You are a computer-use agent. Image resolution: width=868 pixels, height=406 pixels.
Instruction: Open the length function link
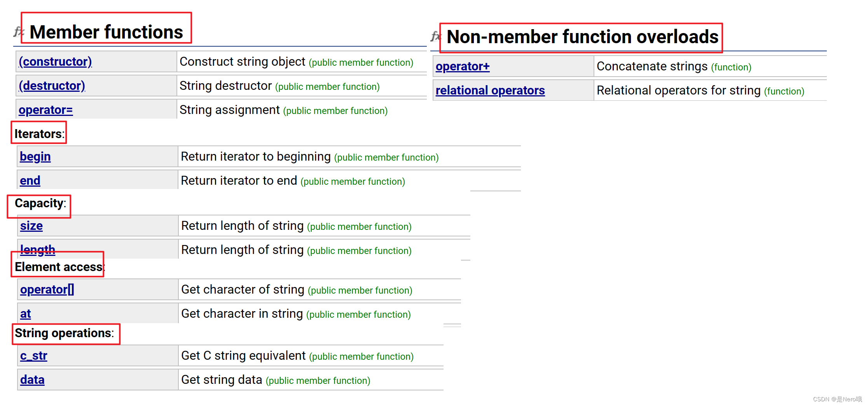point(37,249)
